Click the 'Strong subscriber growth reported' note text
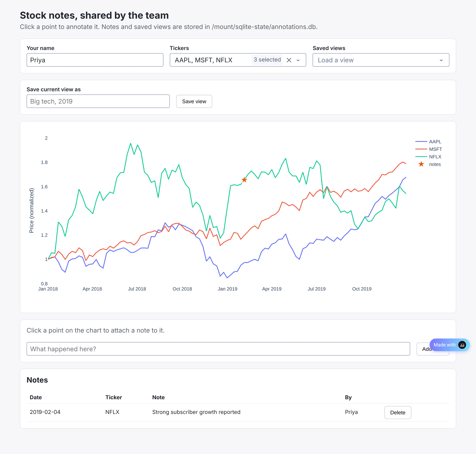476x454 pixels. point(196,412)
